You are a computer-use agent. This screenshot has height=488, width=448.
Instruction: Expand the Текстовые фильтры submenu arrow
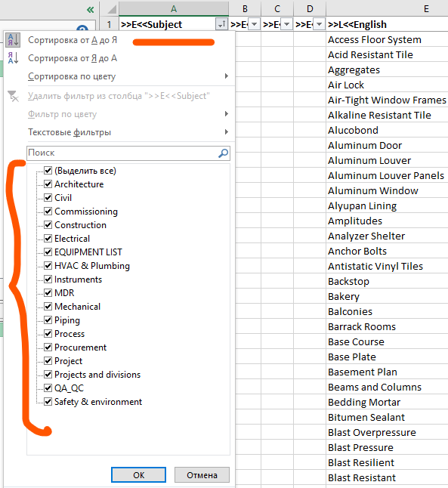pos(227,132)
